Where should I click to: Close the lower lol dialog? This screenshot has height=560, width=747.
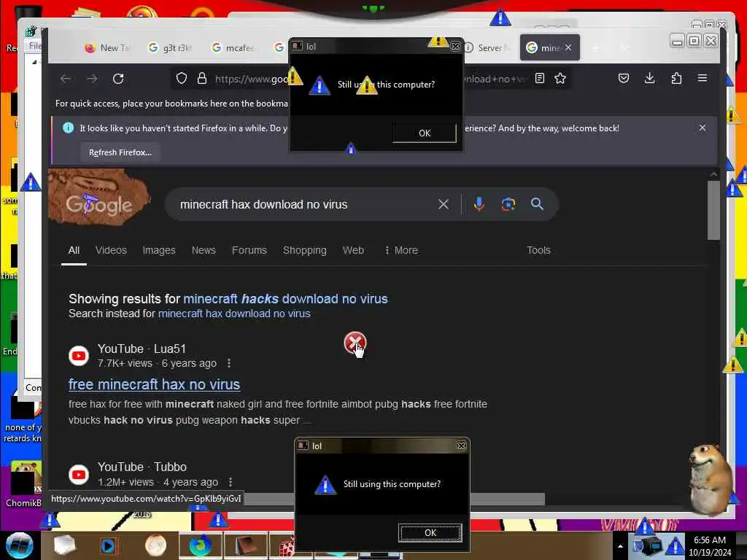pyautogui.click(x=461, y=446)
